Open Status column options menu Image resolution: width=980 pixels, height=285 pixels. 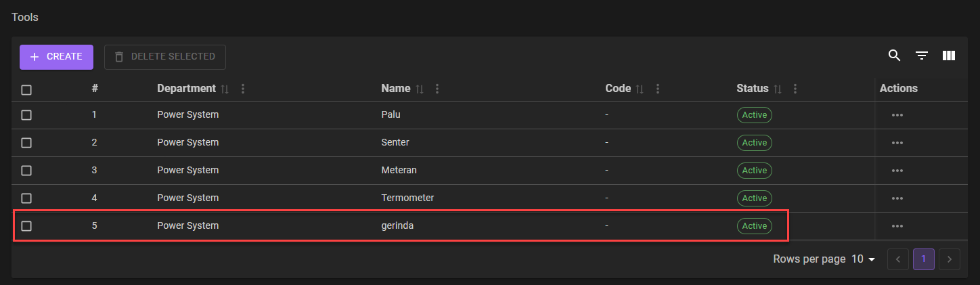click(x=795, y=89)
